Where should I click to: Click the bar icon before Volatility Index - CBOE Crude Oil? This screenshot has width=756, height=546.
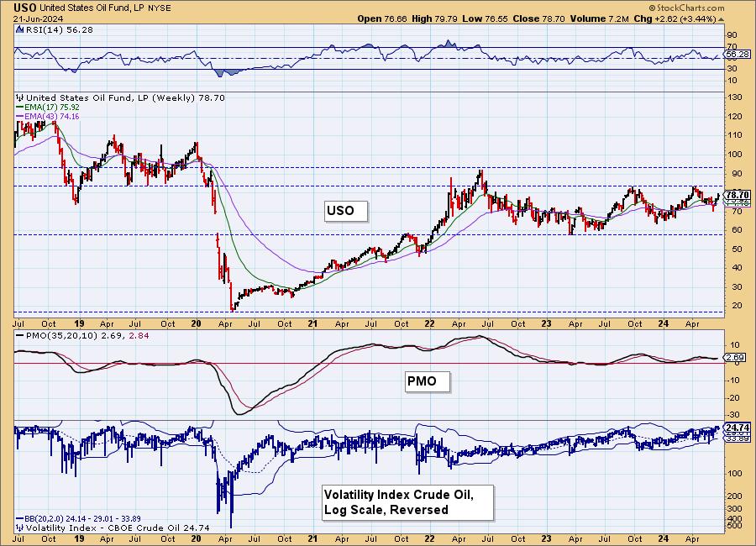point(21,528)
